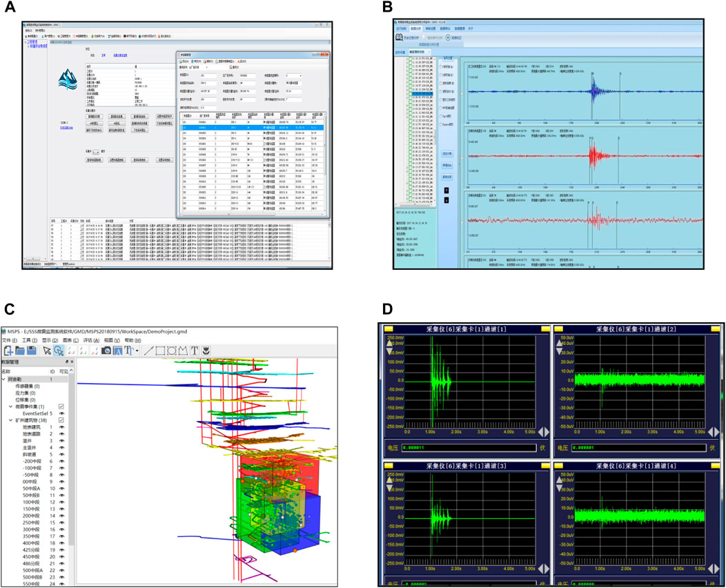Click the time-axis left/right arrows on 通道[2]
The image size is (726, 588).
tap(714, 431)
